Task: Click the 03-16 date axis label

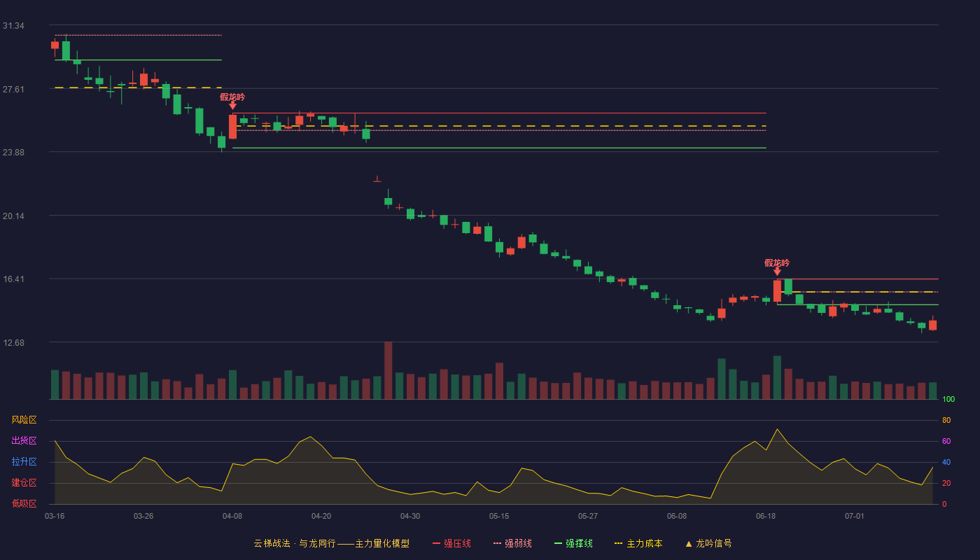Action: (x=55, y=516)
